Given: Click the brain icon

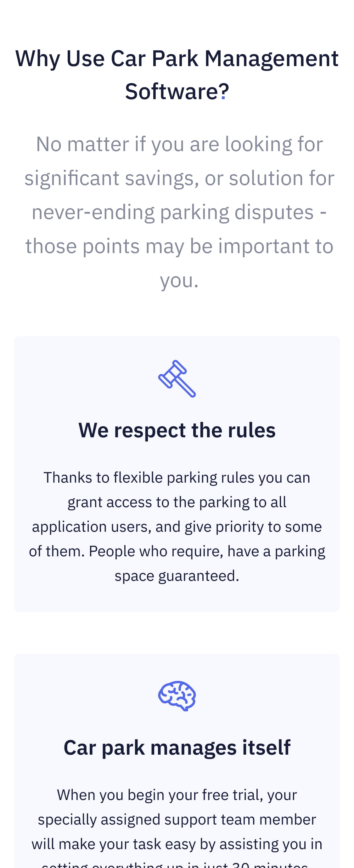Looking at the screenshot, I should [x=177, y=696].
